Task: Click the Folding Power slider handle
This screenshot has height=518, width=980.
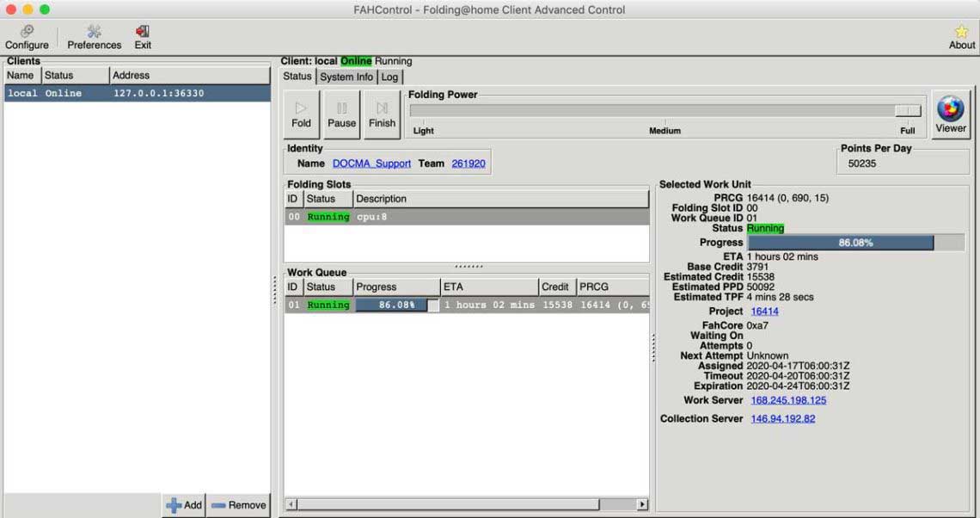Action: tap(907, 111)
